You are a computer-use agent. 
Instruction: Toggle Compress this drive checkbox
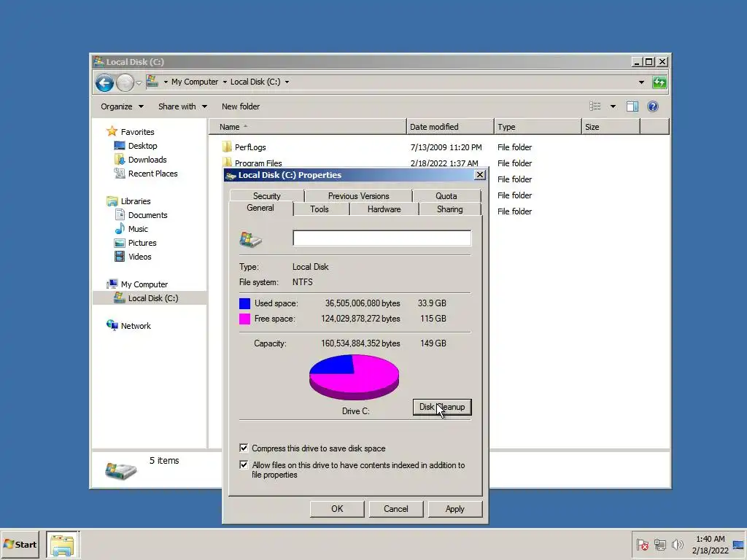click(244, 448)
